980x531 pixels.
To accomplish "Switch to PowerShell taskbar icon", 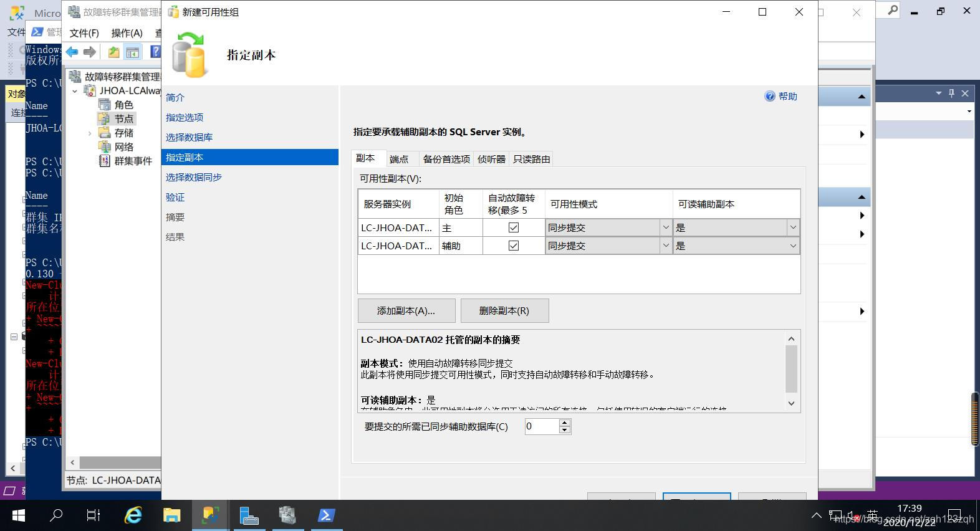I will [x=326, y=515].
